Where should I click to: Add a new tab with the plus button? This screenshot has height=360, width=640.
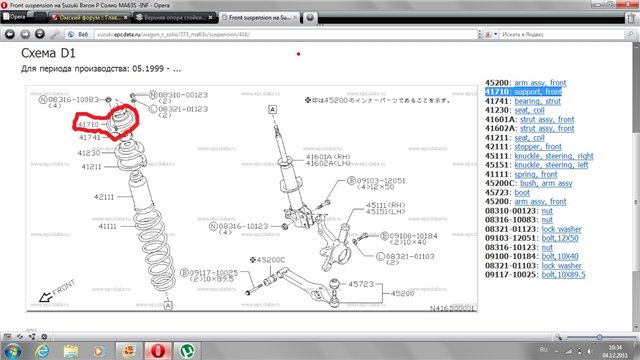click(x=310, y=18)
